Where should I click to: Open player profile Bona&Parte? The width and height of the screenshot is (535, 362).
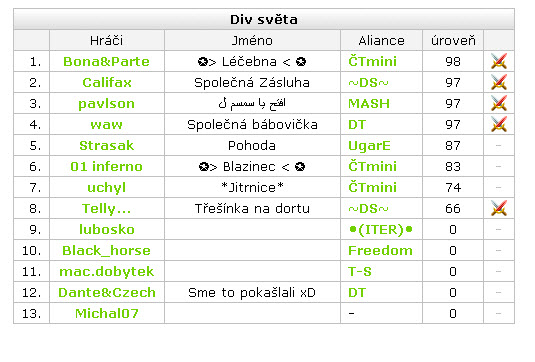click(106, 62)
